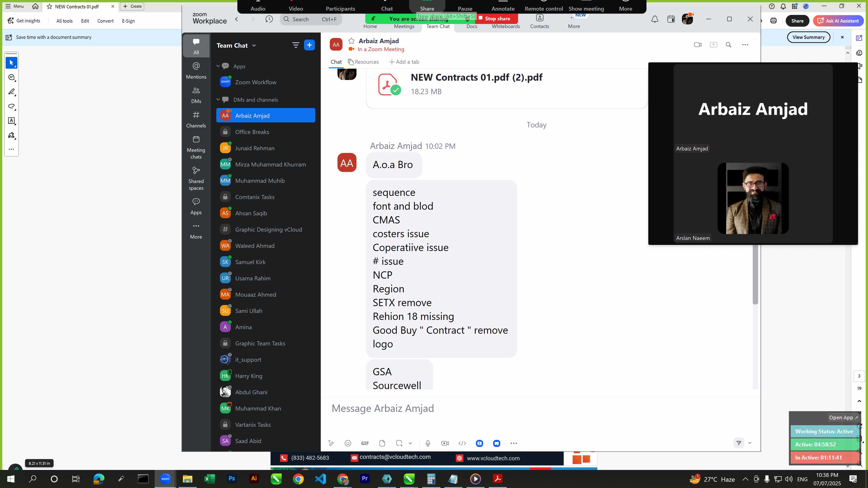Open text formatting pen in composer

coord(331,443)
